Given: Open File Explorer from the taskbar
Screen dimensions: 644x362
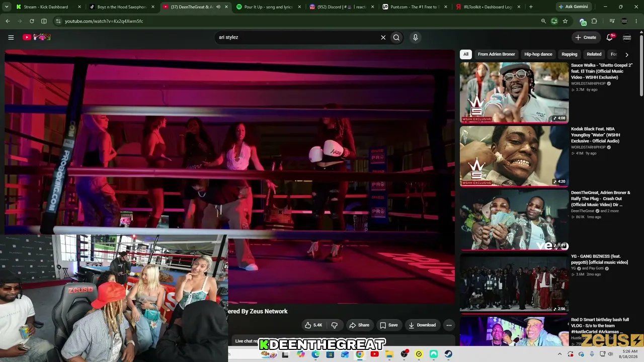Looking at the screenshot, I should pos(389,354).
